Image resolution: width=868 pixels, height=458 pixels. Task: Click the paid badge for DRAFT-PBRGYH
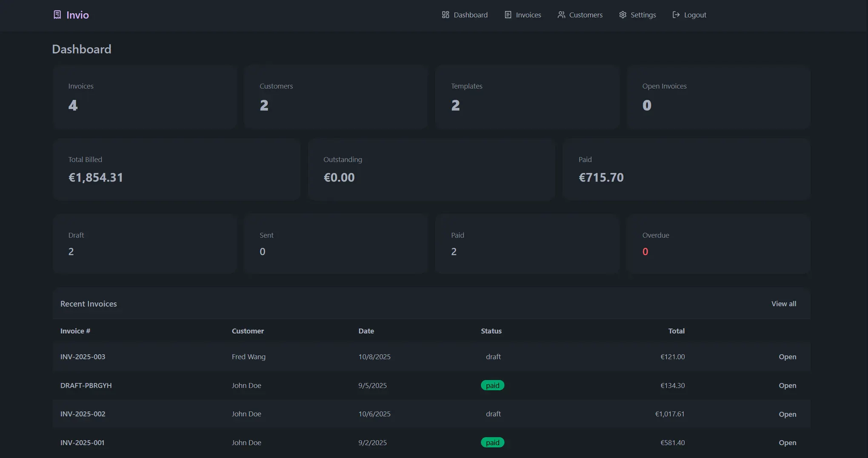coord(492,385)
